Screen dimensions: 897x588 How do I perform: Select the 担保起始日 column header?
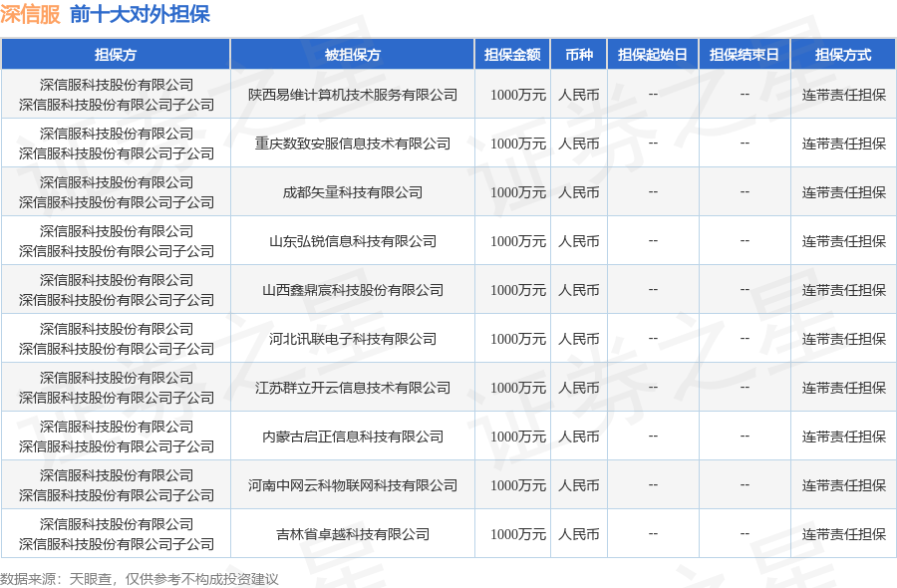pos(653,55)
